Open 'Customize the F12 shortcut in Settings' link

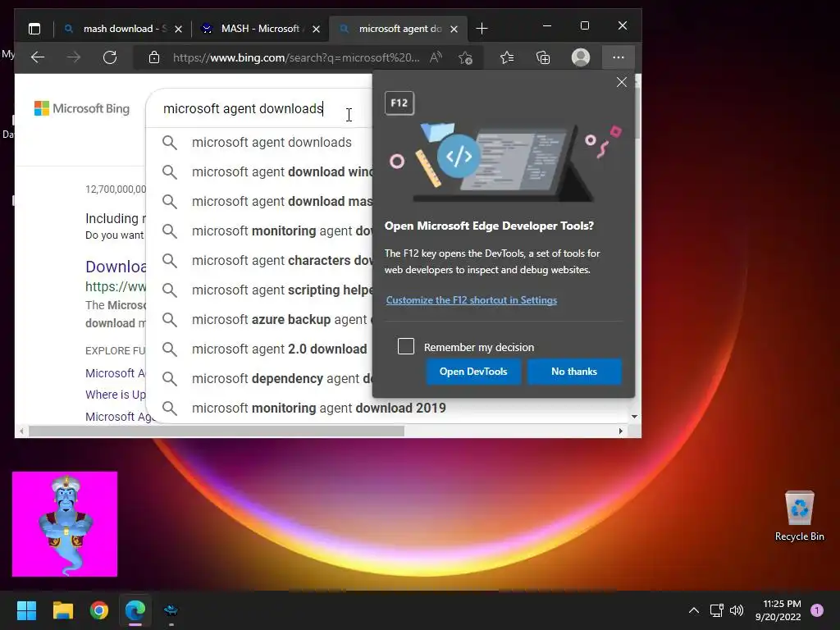pos(472,300)
